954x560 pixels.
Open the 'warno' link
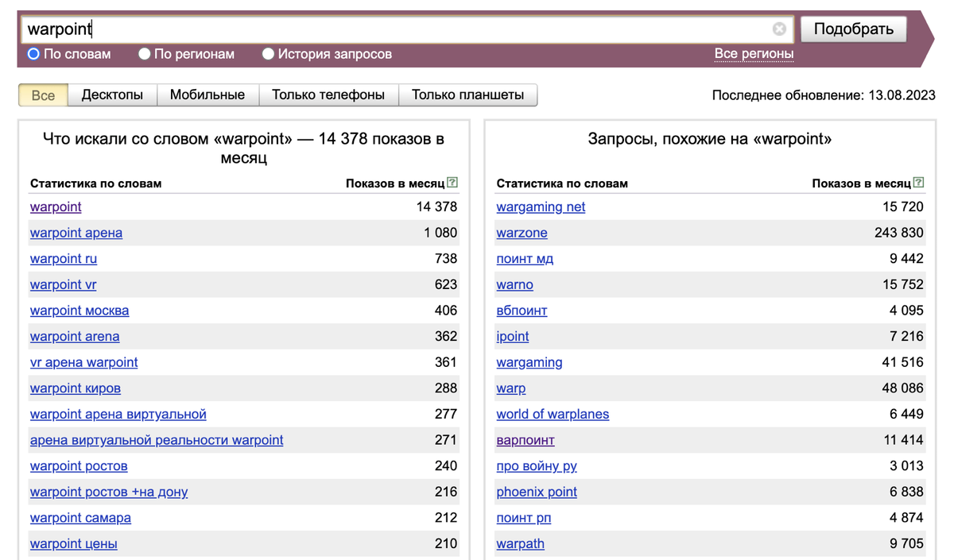click(515, 284)
